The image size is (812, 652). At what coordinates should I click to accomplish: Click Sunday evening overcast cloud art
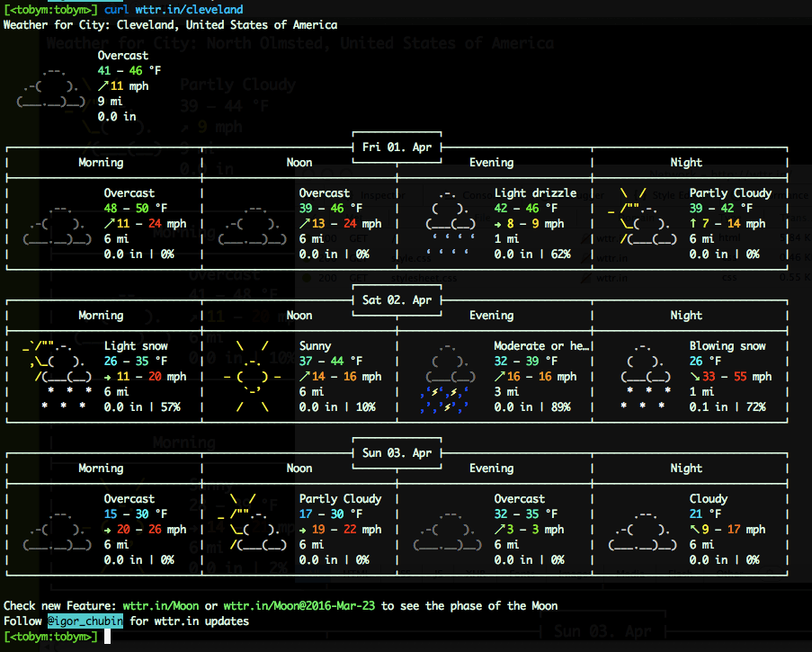(x=448, y=531)
